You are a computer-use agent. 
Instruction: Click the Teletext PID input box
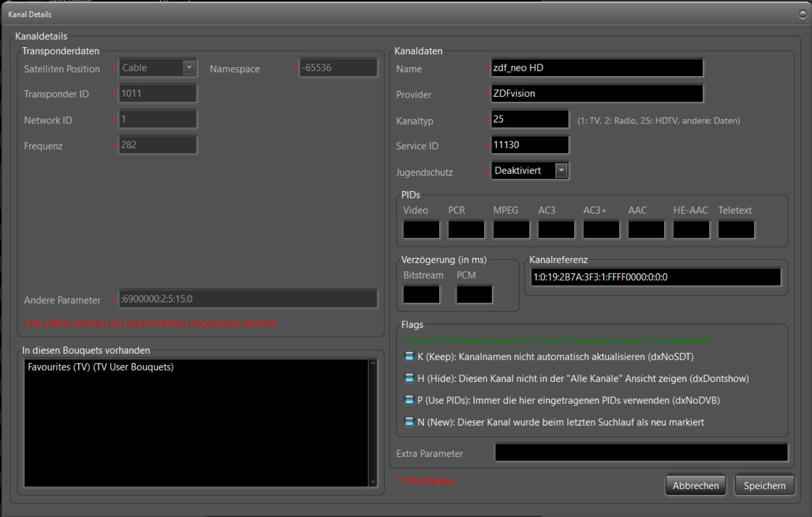[x=736, y=230]
